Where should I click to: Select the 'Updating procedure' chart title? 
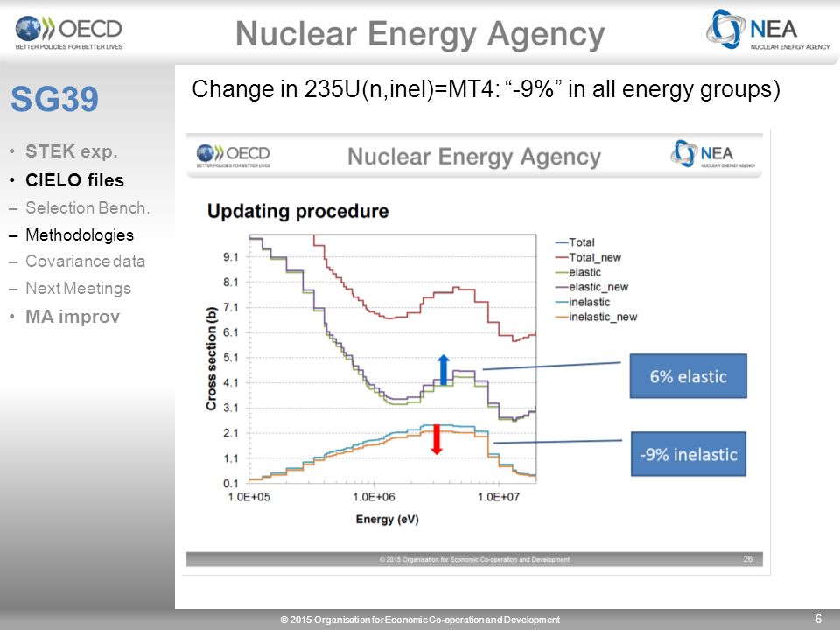[297, 211]
